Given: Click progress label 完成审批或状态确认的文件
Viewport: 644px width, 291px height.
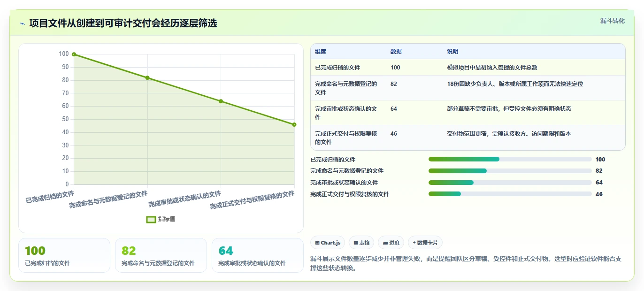Looking at the screenshot, I should coord(344,183).
